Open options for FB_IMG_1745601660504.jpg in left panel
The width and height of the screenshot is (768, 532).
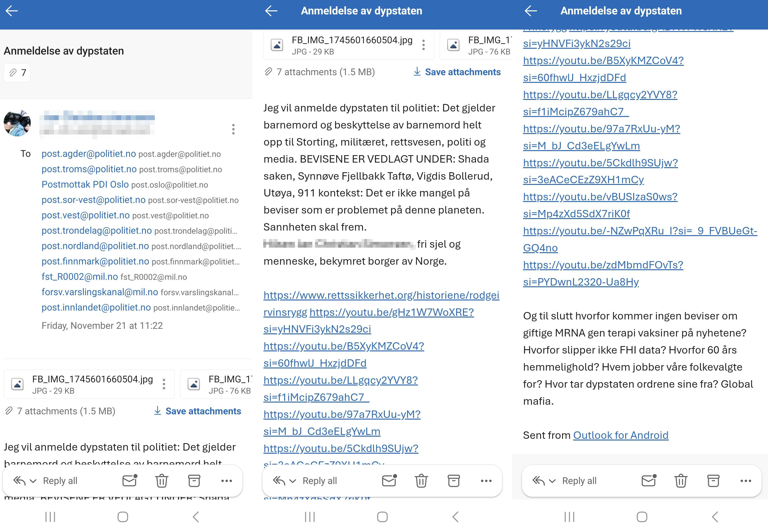164,384
